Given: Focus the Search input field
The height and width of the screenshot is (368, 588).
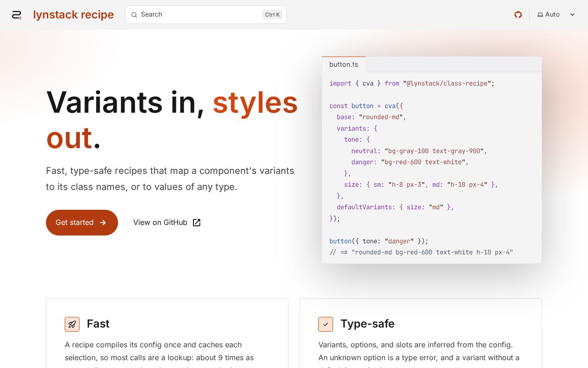Looking at the screenshot, I should point(206,15).
